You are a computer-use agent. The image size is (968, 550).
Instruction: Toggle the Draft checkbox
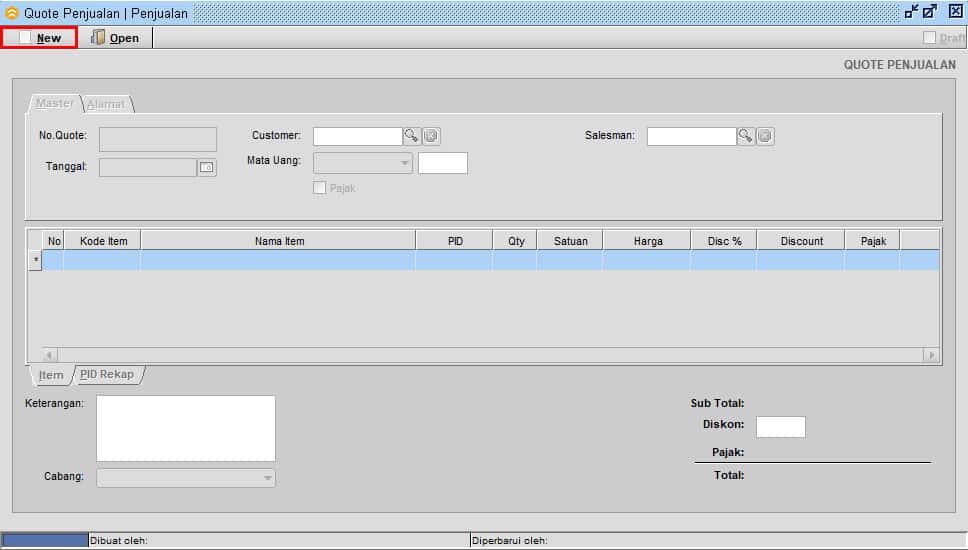coord(929,38)
